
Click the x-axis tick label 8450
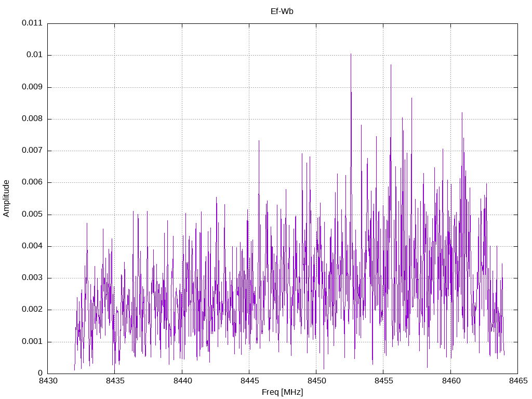pyautogui.click(x=316, y=381)
